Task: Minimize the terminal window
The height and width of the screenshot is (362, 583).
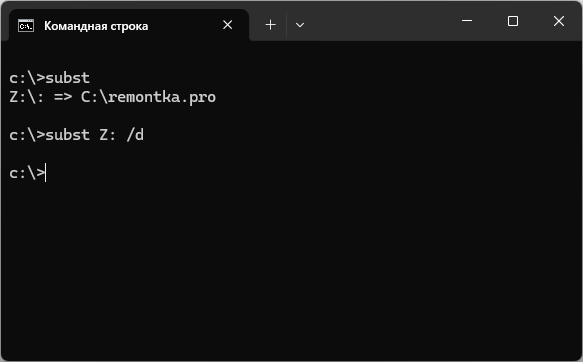Action: pyautogui.click(x=467, y=21)
